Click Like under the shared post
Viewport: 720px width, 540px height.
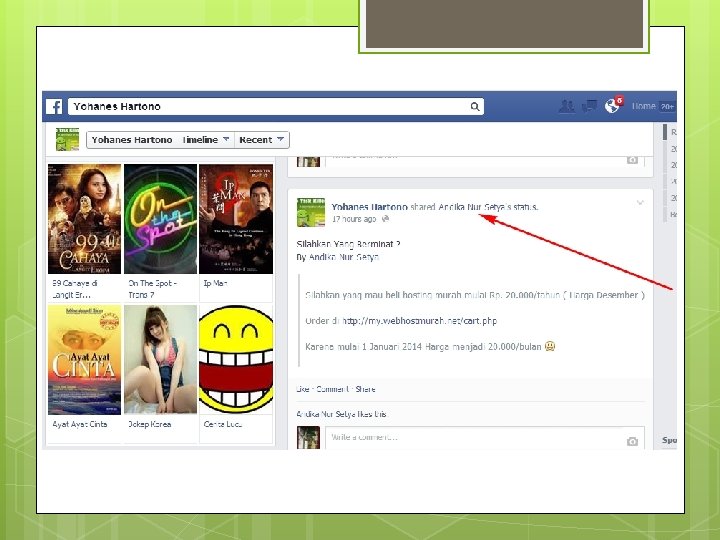[x=303, y=389]
